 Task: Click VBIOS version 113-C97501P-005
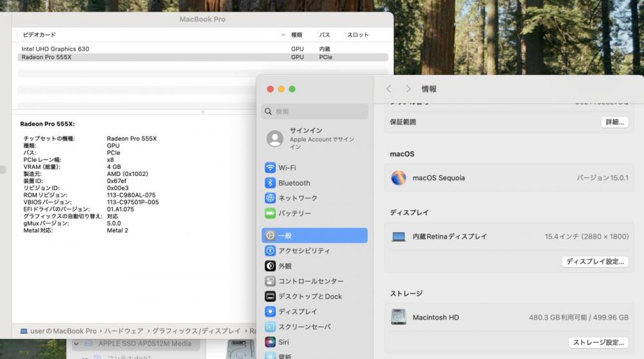(x=133, y=202)
